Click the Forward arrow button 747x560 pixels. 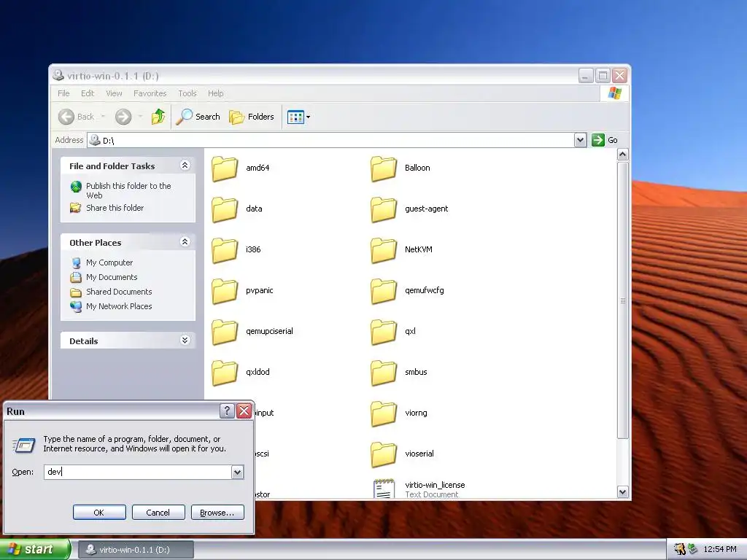(x=123, y=117)
